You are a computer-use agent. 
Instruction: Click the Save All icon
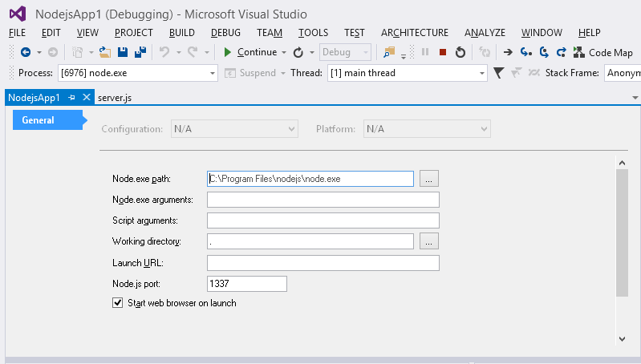[x=139, y=52]
